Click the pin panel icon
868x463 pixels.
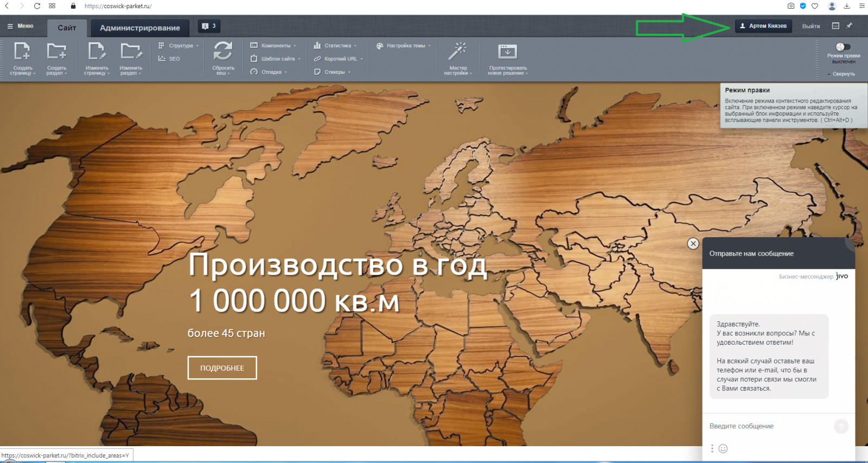[x=850, y=26]
